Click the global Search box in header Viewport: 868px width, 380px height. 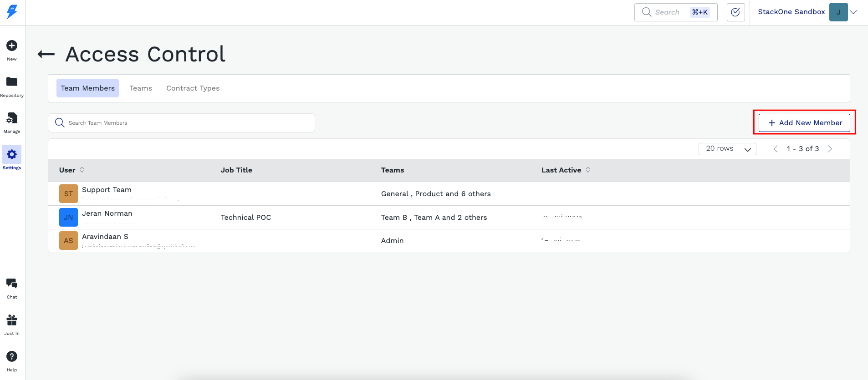tap(676, 12)
